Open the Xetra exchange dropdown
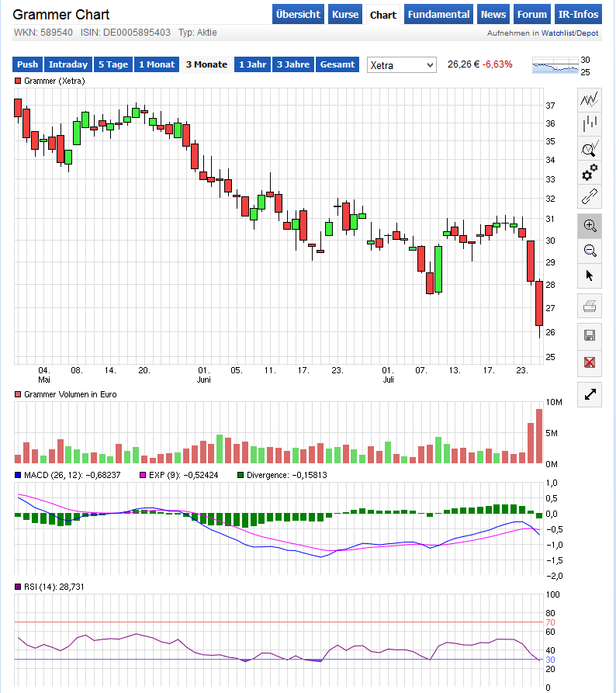616x693 pixels. [402, 65]
